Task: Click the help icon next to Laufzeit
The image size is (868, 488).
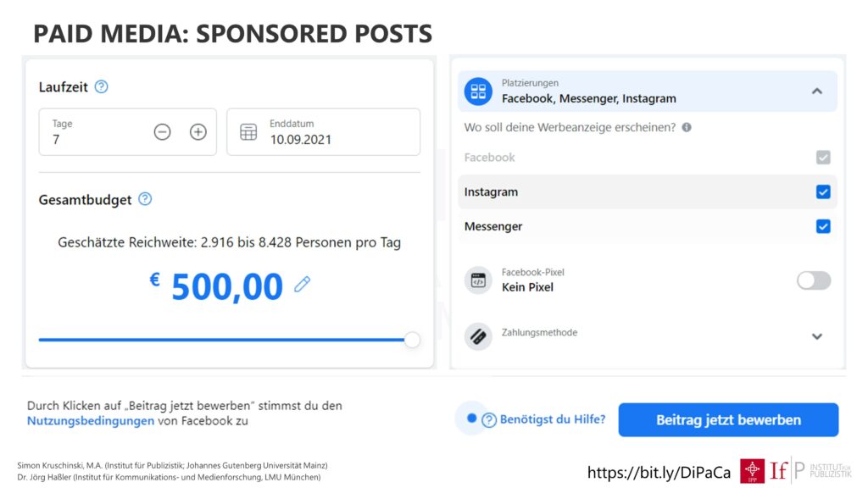Action: (102, 87)
